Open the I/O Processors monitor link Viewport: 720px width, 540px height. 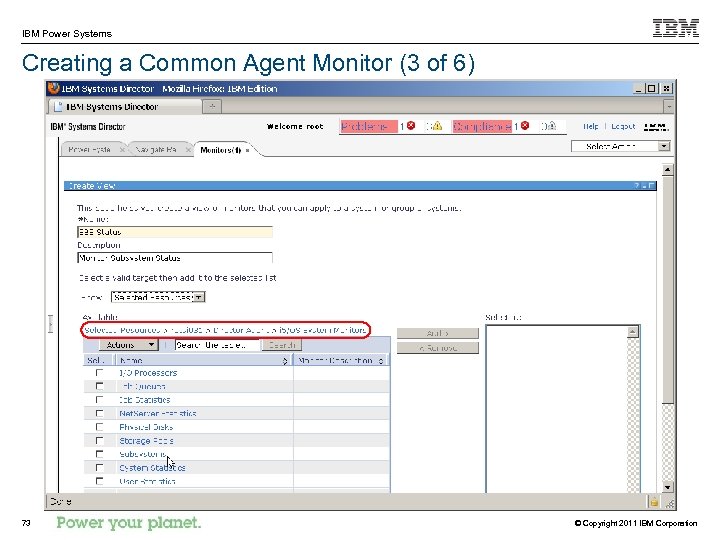coord(148,373)
